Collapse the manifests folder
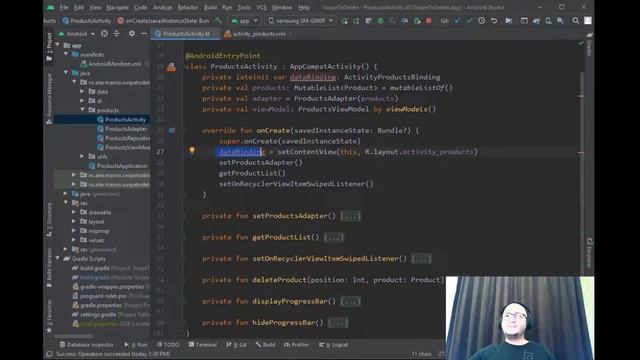 coord(66,54)
